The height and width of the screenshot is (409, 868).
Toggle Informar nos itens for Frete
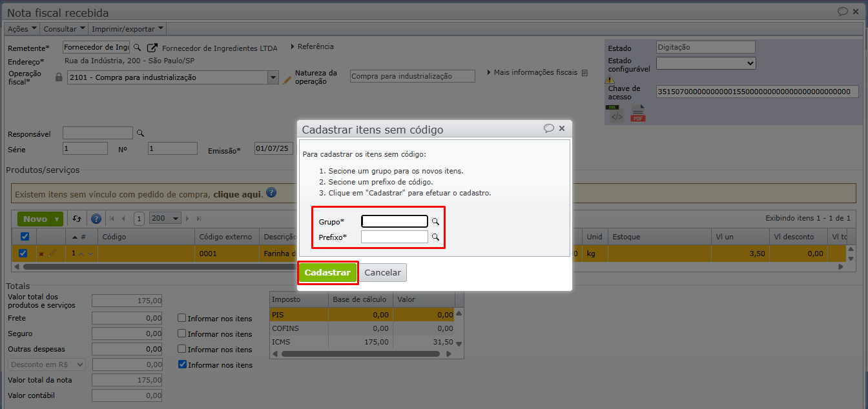[182, 318]
